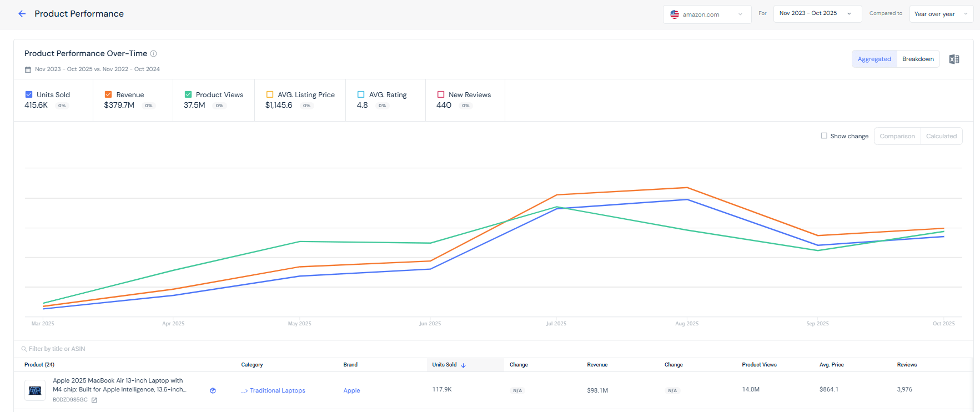Click the MacBook Air 13-inch product title
The height and width of the screenshot is (412, 980).
coord(119,385)
